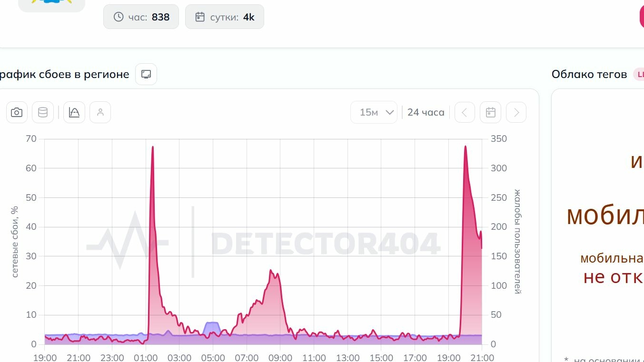Click the час 838 statistic badge
The image size is (644, 362).
point(141,17)
